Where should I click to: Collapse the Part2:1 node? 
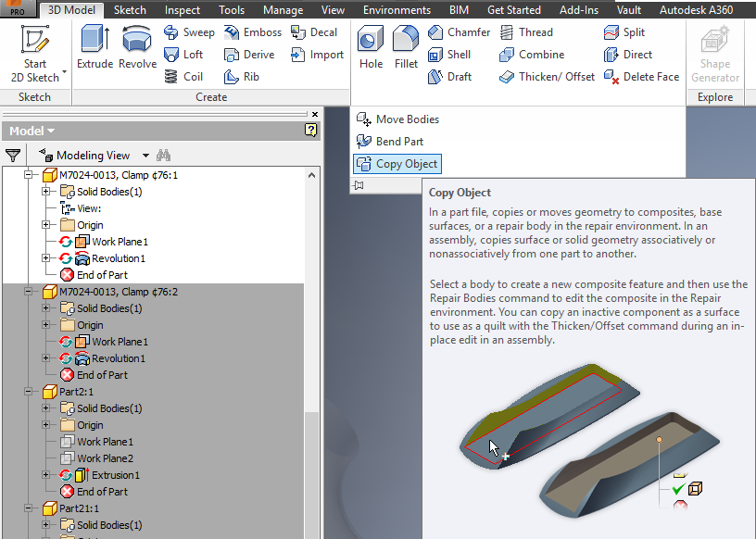pyautogui.click(x=29, y=392)
